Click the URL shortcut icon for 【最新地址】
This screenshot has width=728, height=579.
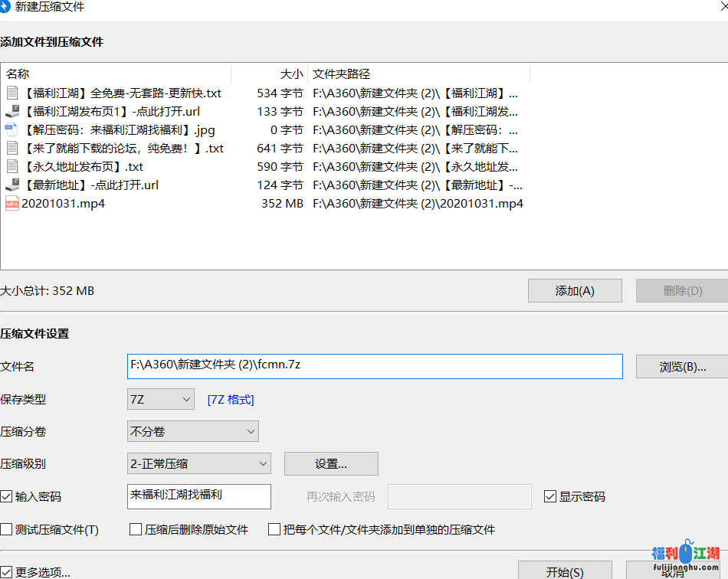12,185
